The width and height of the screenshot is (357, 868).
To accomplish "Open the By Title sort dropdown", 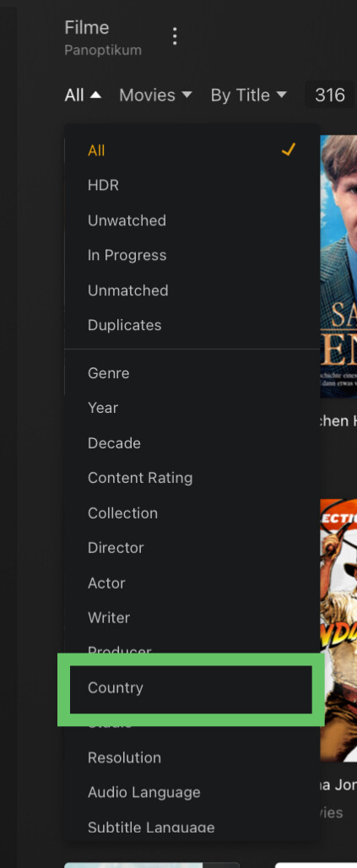I will coord(248,95).
